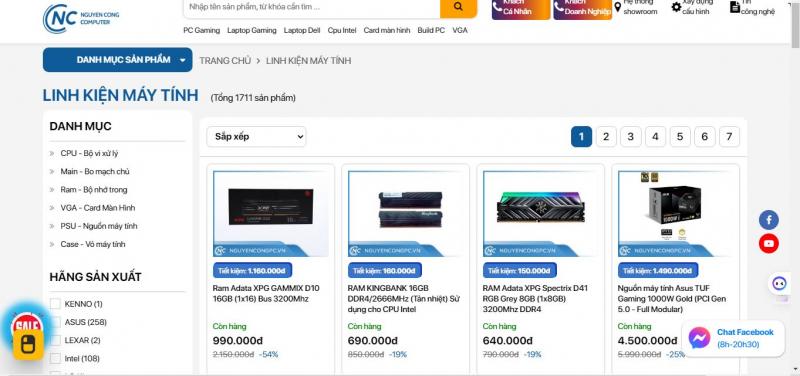
Task: Expand the Danh mục sản phẩm menu
Action: click(117, 60)
